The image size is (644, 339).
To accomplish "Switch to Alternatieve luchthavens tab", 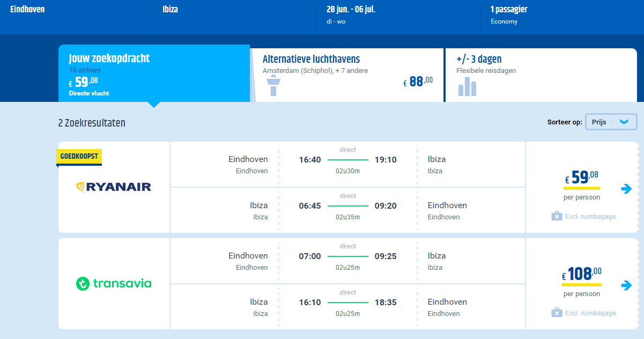I will tap(347, 75).
